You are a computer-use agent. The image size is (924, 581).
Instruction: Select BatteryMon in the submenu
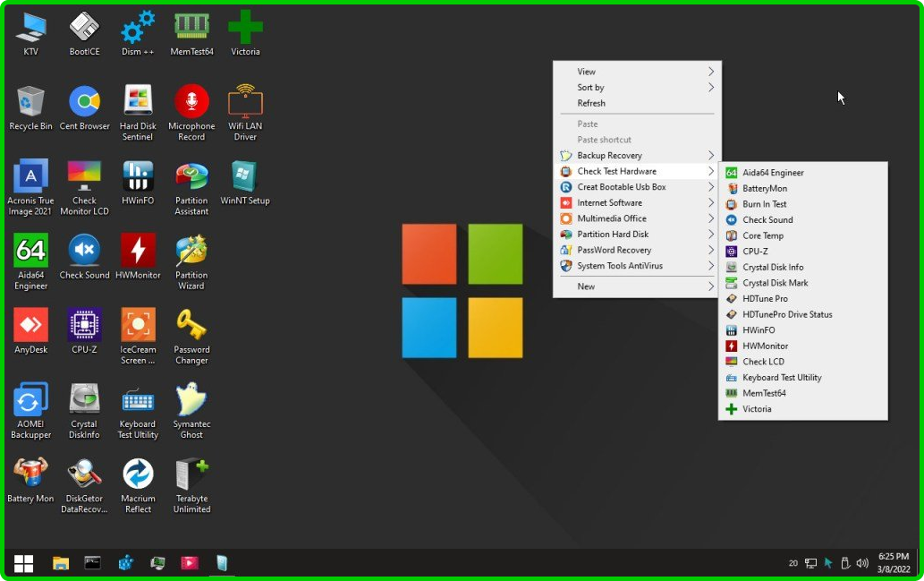point(802,188)
